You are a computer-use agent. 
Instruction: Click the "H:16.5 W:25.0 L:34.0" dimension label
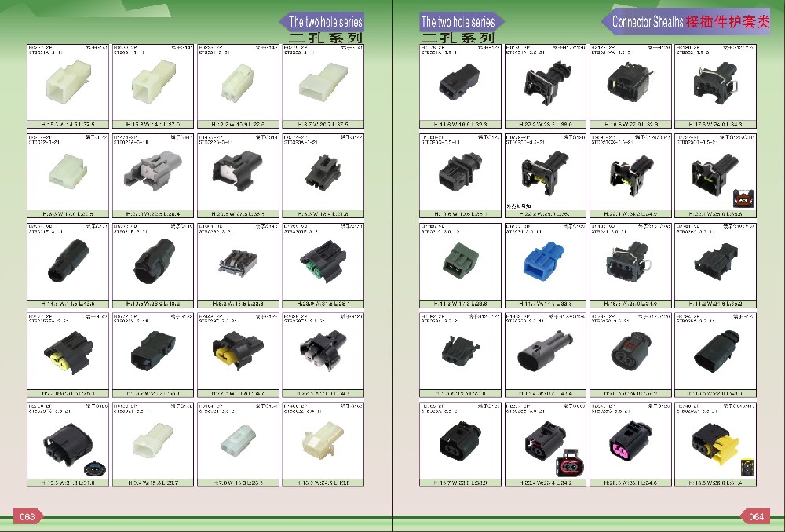(x=630, y=304)
